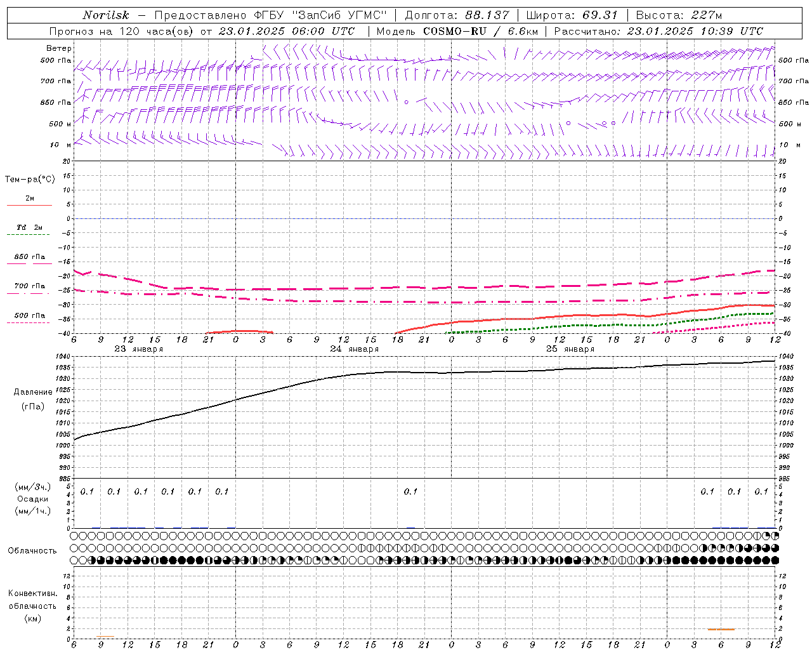Image resolution: width=812 pixels, height=650 pixels.
Task: Click the Norilsk station name in header
Action: point(106,15)
